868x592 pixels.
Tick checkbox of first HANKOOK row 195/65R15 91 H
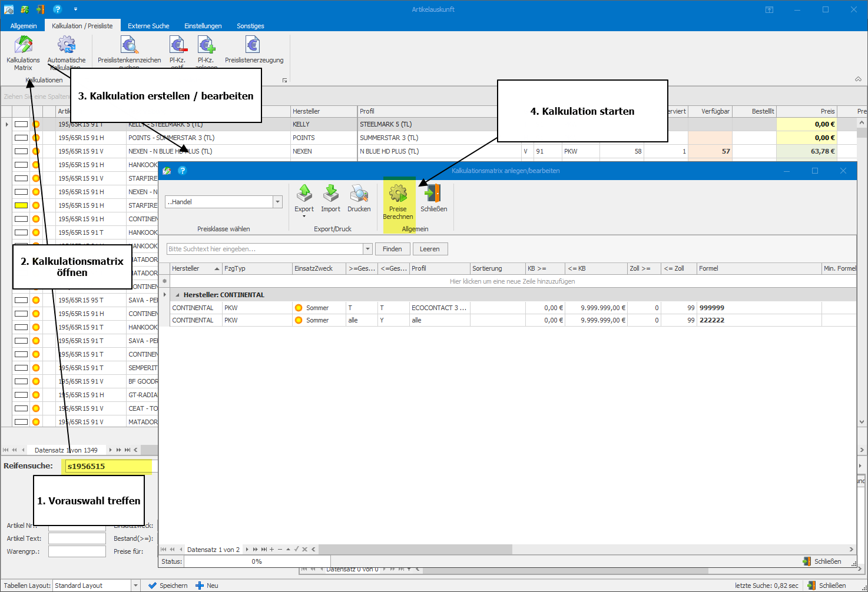click(21, 165)
